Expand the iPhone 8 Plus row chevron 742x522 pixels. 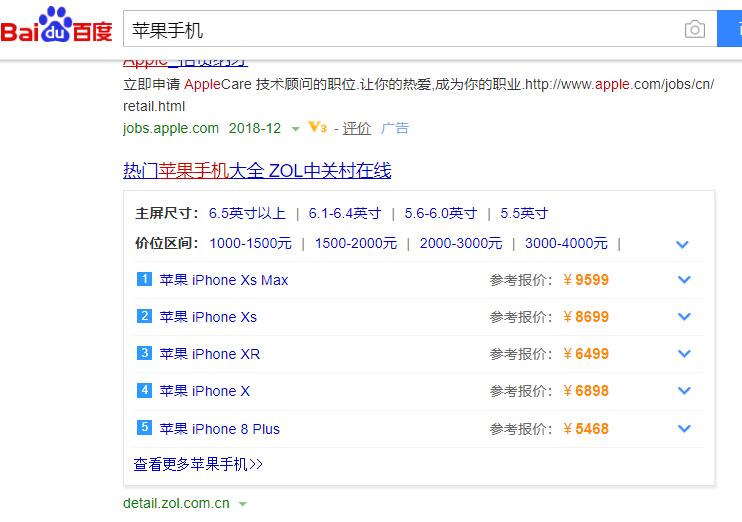684,429
